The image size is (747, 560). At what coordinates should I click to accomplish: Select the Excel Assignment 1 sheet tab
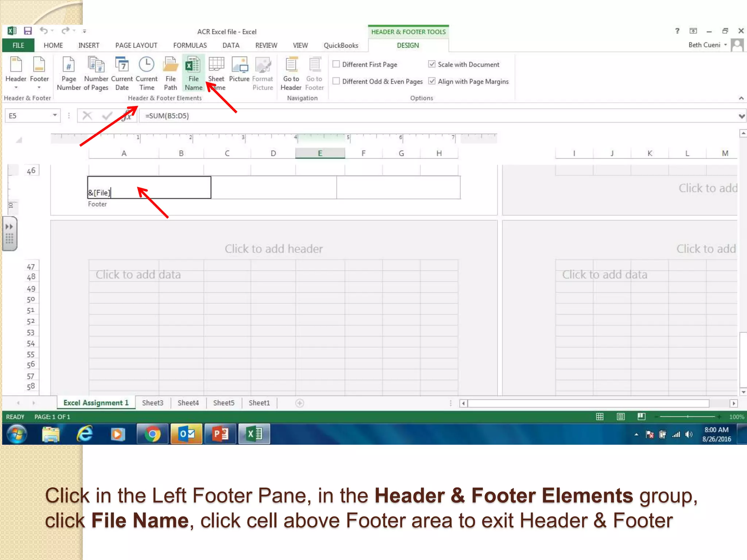[96, 403]
